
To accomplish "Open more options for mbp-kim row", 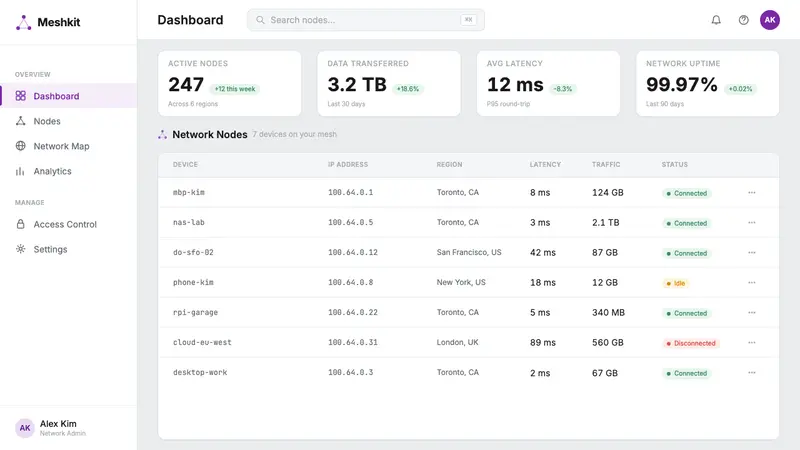I will coord(752,193).
